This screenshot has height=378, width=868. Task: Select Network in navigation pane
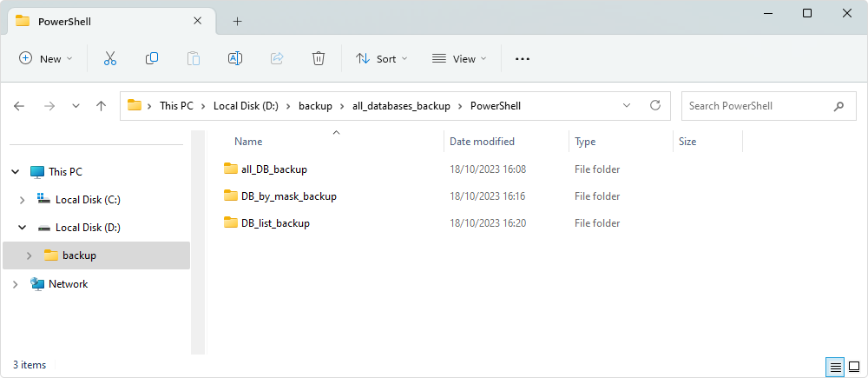(68, 284)
